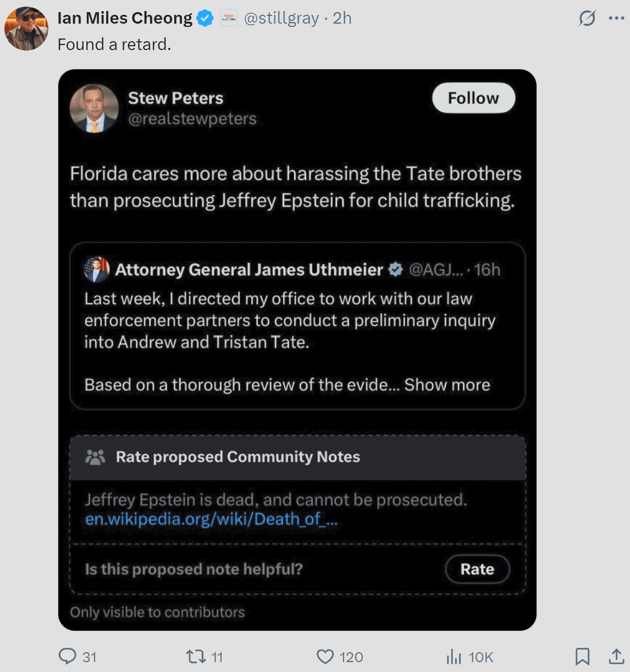Open Ian Miles Cheong's profile avatar
This screenshot has width=630, height=672.
coord(26,29)
